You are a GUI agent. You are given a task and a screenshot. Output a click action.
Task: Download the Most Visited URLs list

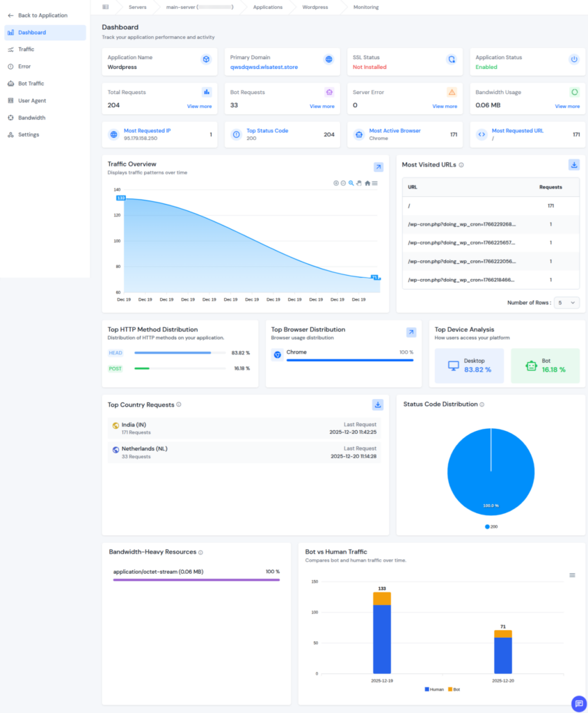pos(573,165)
